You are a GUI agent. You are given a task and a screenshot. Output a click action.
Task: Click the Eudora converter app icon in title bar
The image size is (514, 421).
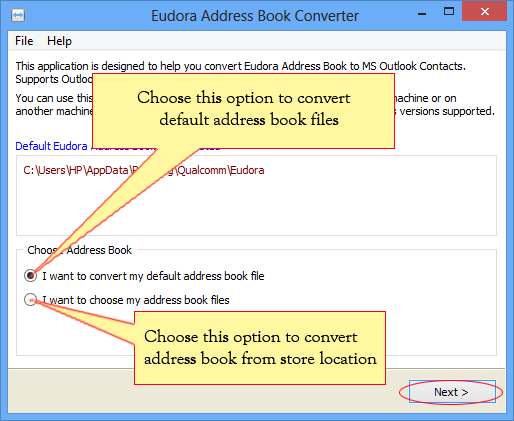[18, 15]
